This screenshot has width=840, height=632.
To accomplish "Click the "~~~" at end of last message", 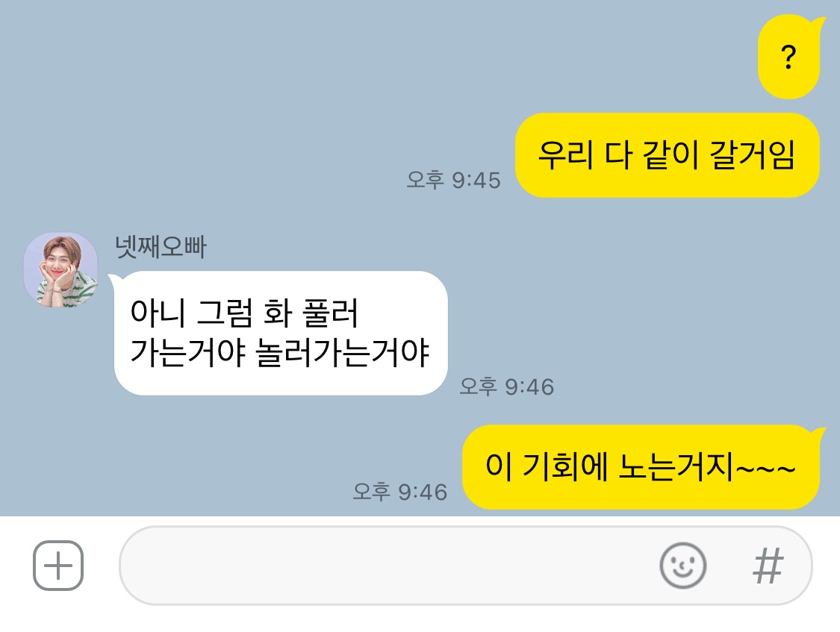I will [x=766, y=469].
